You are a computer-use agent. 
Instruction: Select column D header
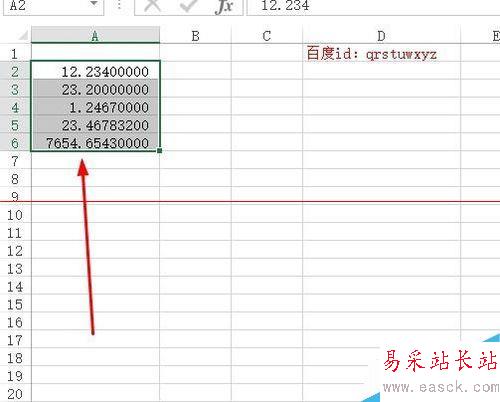click(x=381, y=36)
